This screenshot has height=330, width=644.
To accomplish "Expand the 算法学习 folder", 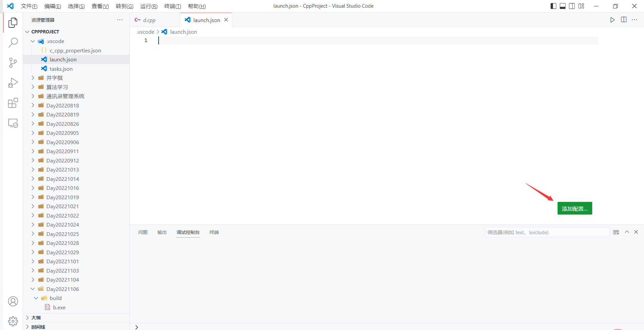I will click(76, 87).
